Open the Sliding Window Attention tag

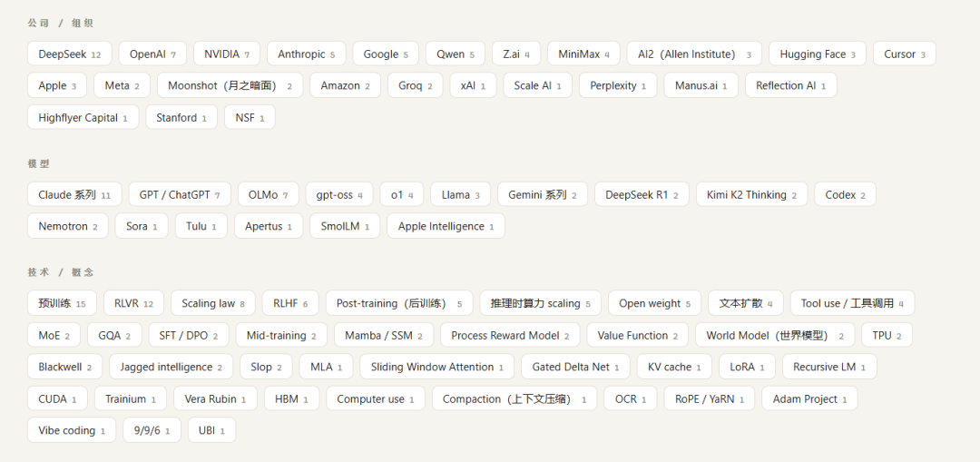[436, 367]
